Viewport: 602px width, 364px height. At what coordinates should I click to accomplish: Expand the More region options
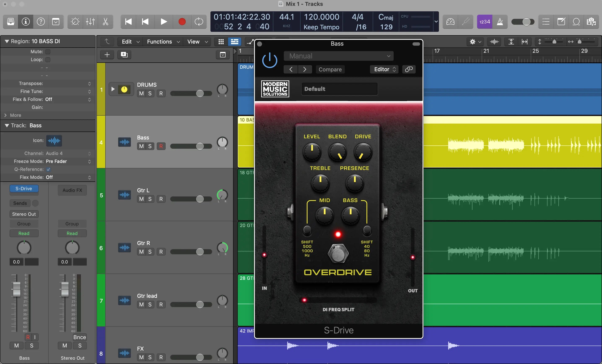13,115
